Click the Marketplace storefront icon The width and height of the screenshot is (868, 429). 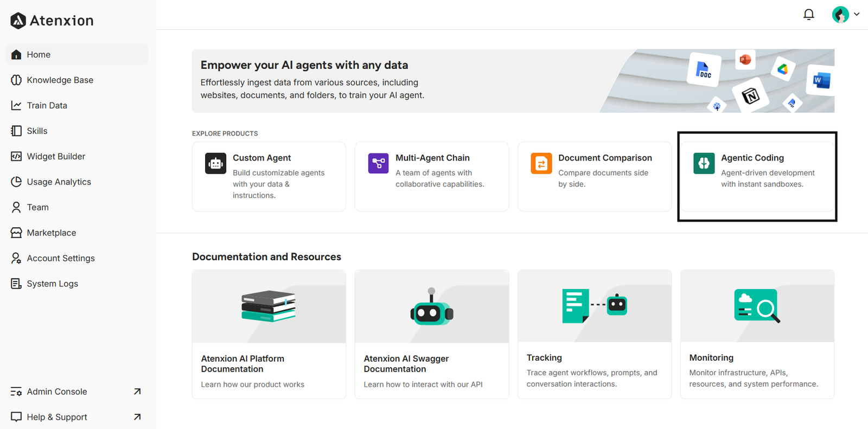[16, 233]
